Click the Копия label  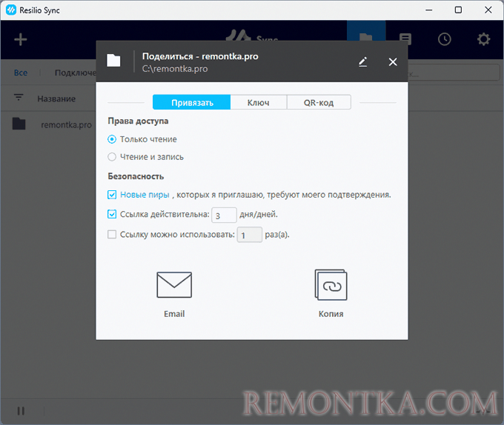(331, 314)
